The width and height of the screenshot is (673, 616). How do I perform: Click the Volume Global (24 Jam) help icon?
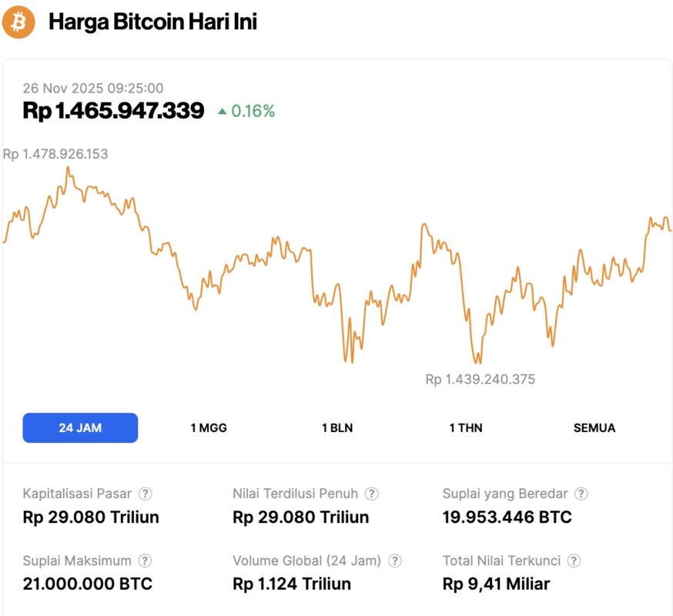[395, 561]
